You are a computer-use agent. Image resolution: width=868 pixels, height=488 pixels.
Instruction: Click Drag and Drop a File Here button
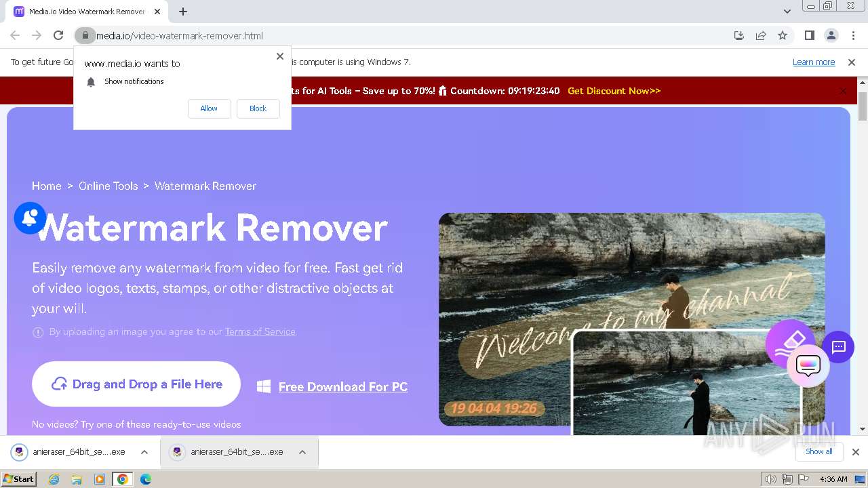click(136, 384)
